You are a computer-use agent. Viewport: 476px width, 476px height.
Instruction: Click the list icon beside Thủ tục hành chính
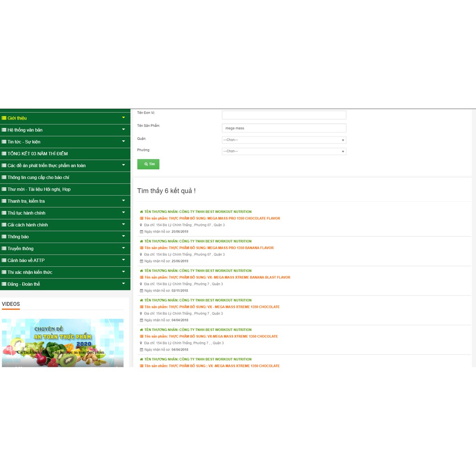4,213
